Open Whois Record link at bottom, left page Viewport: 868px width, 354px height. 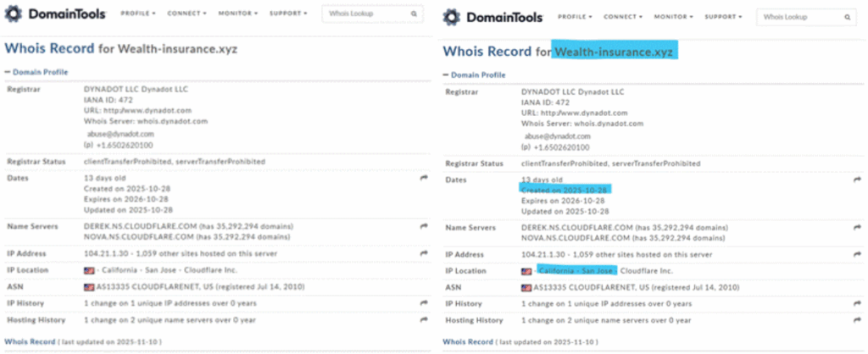[x=30, y=342]
